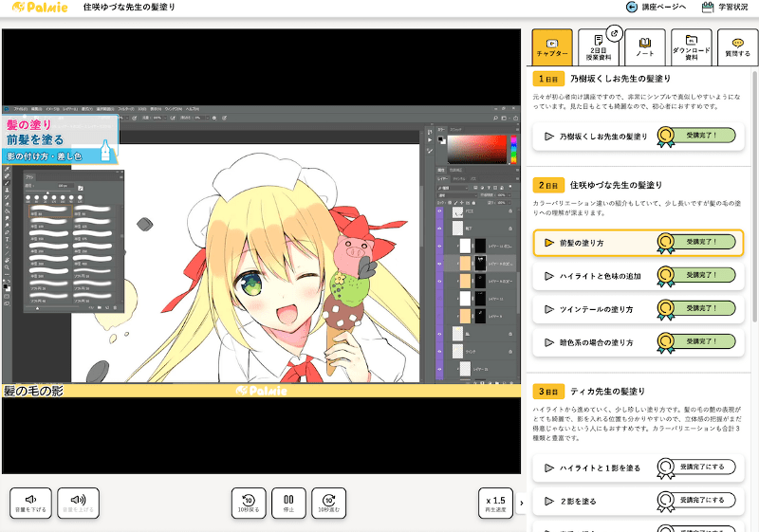Switch to the ノート tab
759x532 pixels.
click(644, 46)
